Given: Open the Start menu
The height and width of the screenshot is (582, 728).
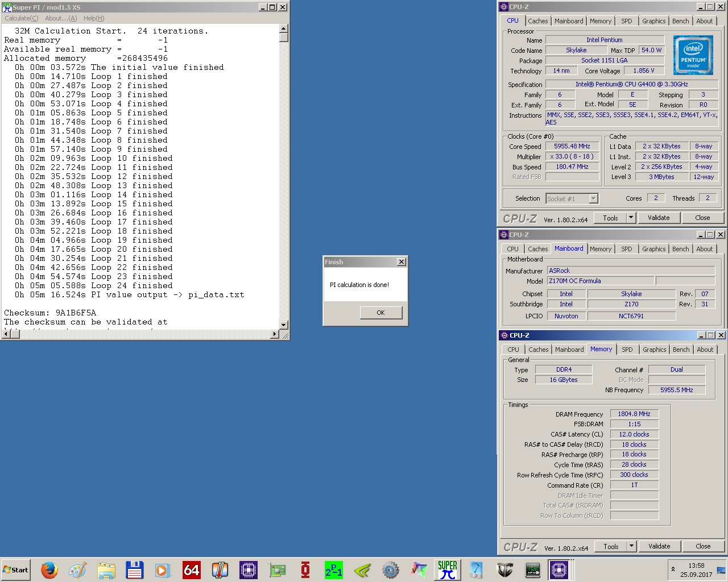Looking at the screenshot, I should pos(16,569).
